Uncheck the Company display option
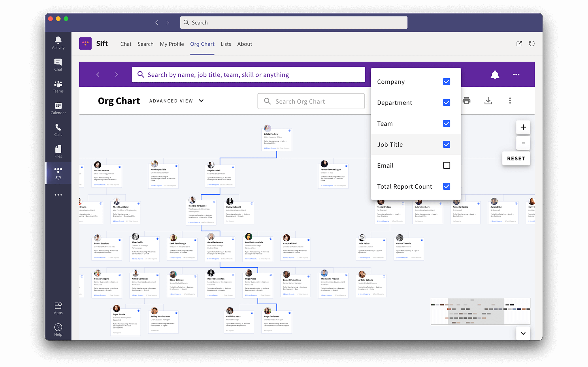The width and height of the screenshot is (588, 367). [x=446, y=82]
